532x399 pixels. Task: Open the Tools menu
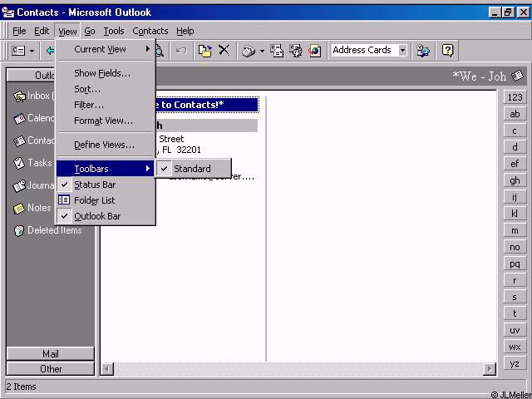(x=114, y=31)
